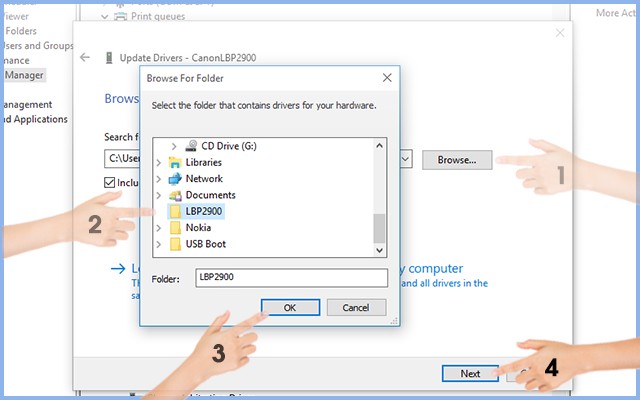
Task: Click the device icon beside Update Drivers title
Action: pos(109,58)
